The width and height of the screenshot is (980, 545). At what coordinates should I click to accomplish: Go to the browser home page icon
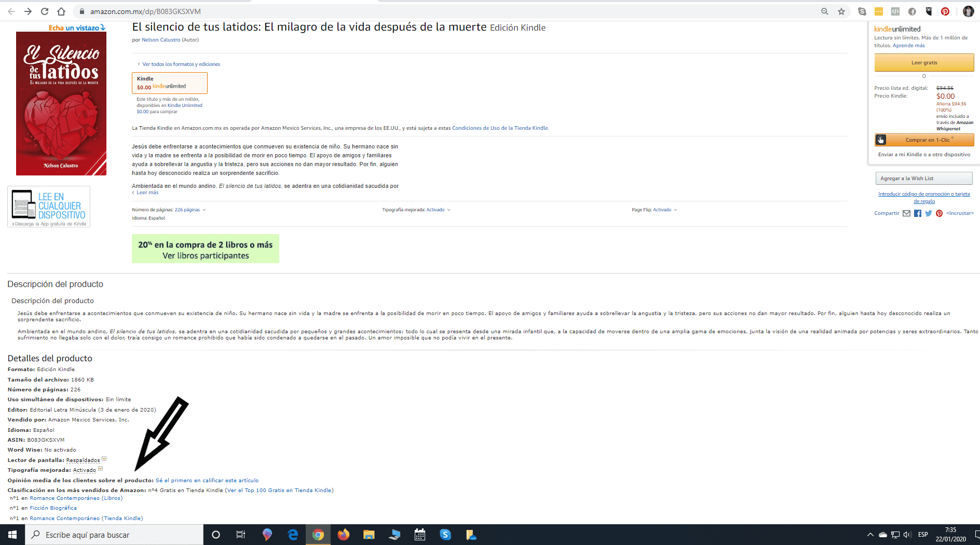[61, 11]
